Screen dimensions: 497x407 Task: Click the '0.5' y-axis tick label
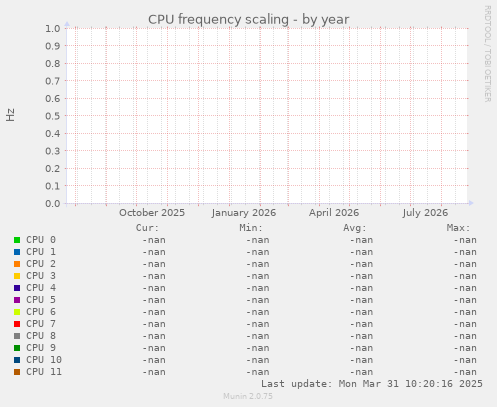(53, 116)
